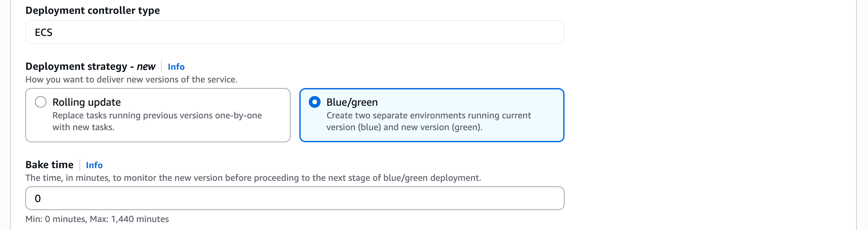Click the "with new tasks." line in Rolling update
The width and height of the screenshot is (868, 230).
pyautogui.click(x=84, y=127)
